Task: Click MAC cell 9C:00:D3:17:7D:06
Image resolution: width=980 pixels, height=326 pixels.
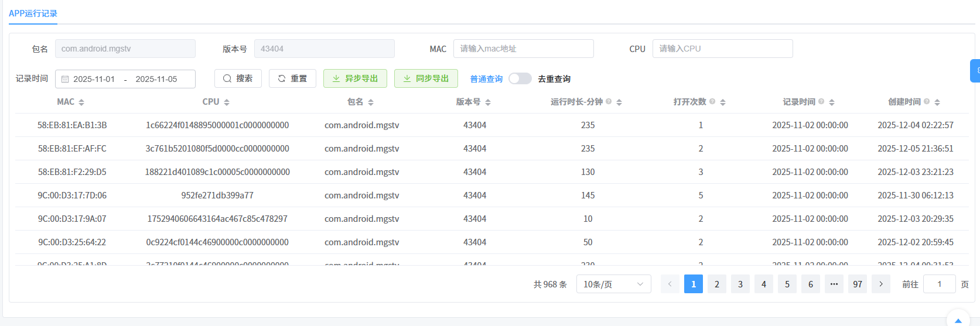Action: pos(72,195)
